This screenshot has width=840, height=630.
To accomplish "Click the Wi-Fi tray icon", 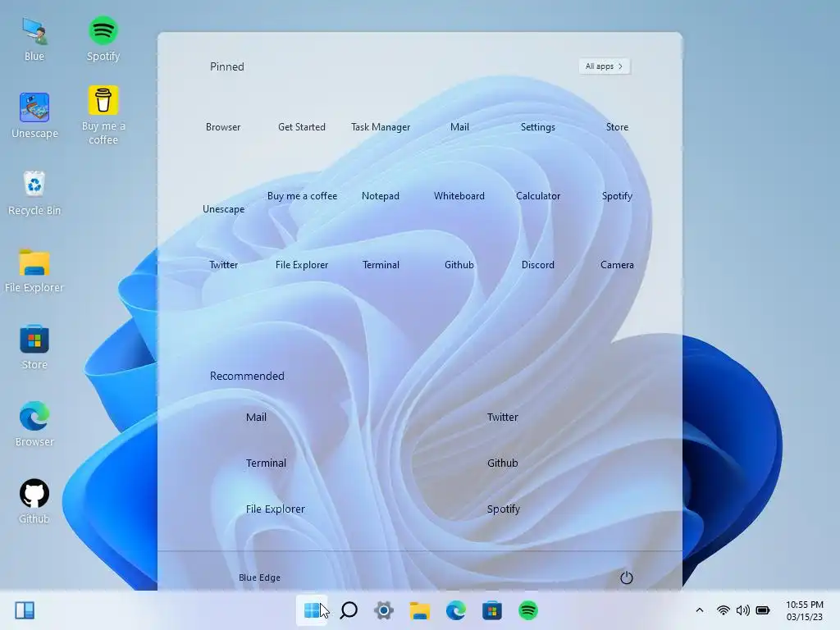I will [724, 610].
